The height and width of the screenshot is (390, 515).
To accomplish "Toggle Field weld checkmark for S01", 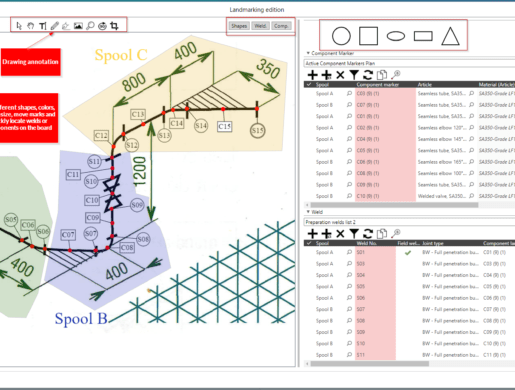I will pyautogui.click(x=407, y=253).
